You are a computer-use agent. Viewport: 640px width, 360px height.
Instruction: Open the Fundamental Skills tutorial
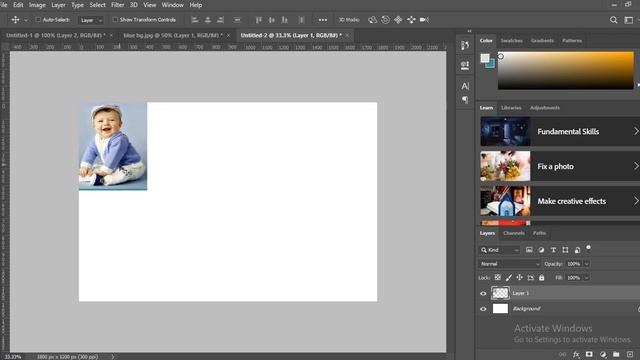pos(560,131)
